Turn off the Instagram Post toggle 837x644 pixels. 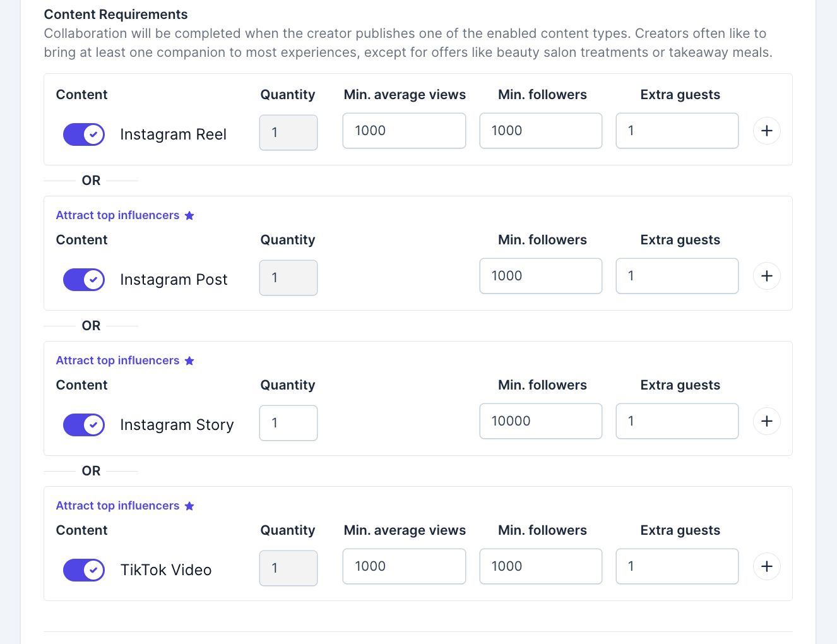click(84, 280)
